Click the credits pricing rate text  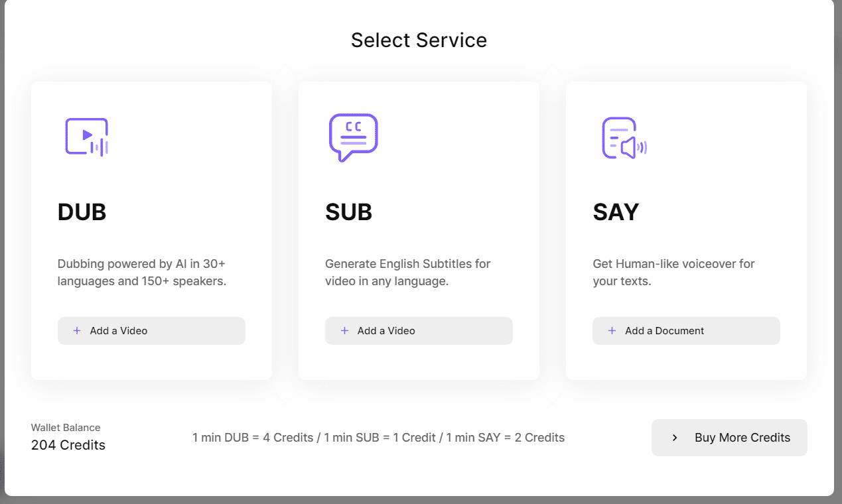378,438
